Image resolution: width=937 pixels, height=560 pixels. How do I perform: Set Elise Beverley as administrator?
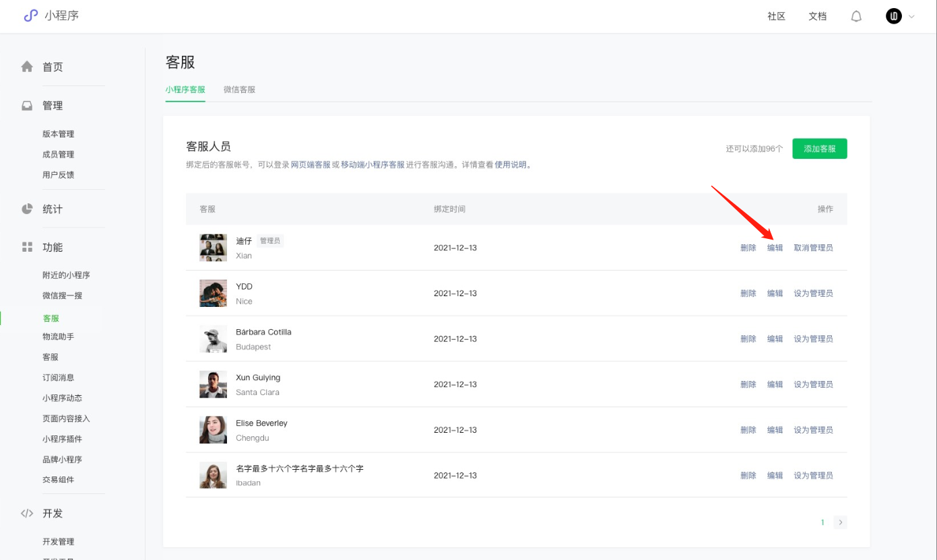[814, 430]
